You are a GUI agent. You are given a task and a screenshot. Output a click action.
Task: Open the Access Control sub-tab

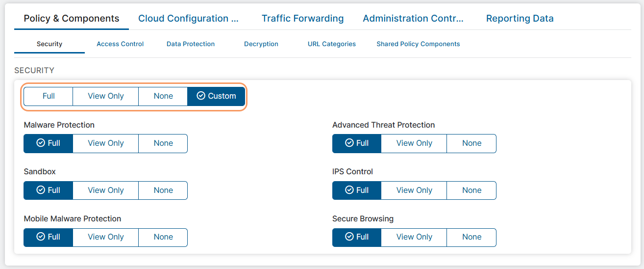pyautogui.click(x=120, y=44)
